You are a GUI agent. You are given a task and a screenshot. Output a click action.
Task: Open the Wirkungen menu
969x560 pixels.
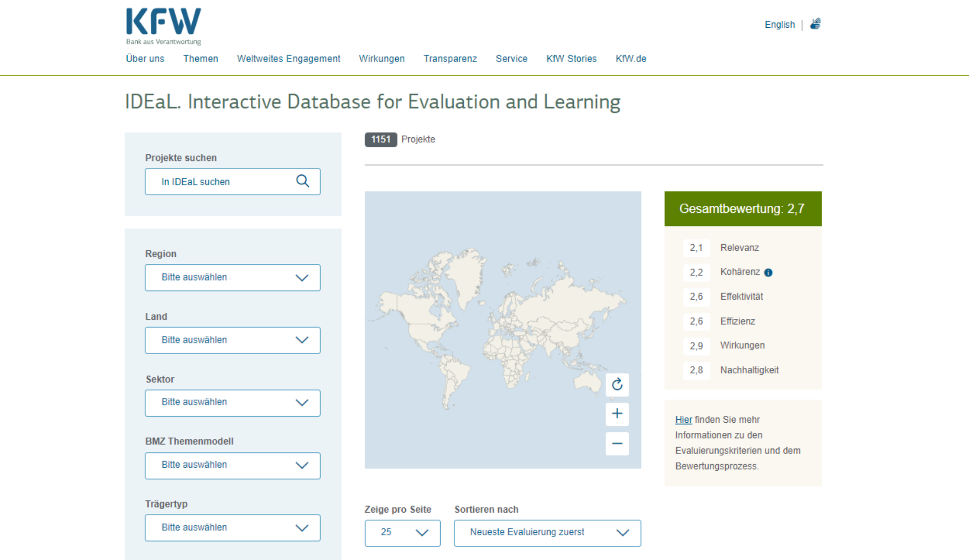(x=382, y=59)
